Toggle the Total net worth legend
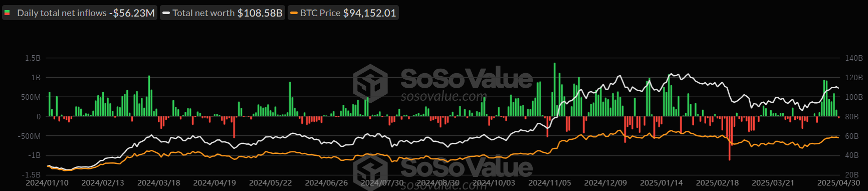The image size is (868, 191). pos(223,13)
